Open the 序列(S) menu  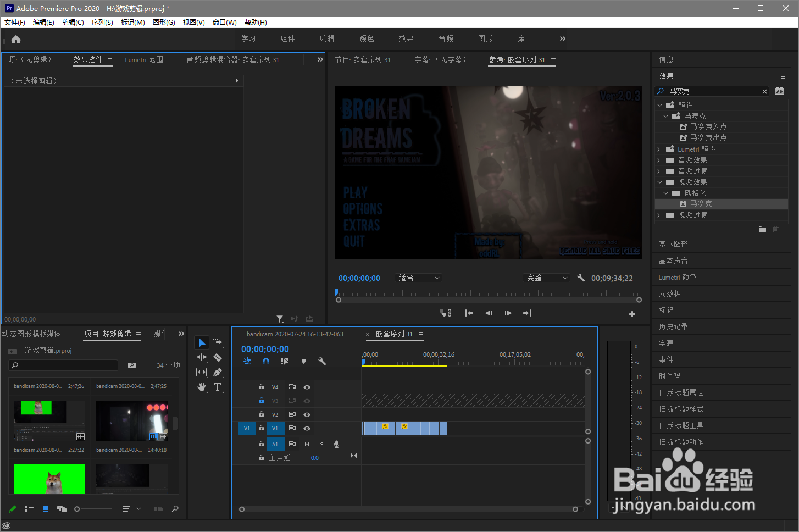point(102,23)
